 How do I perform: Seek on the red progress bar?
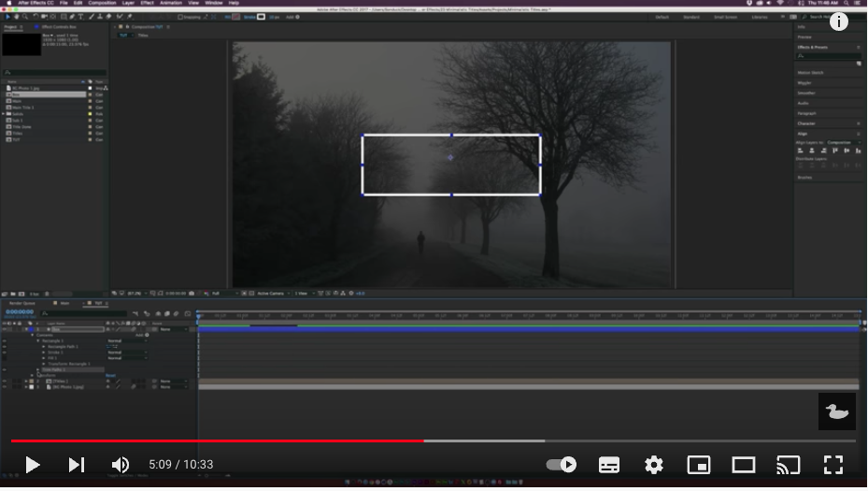(217, 441)
